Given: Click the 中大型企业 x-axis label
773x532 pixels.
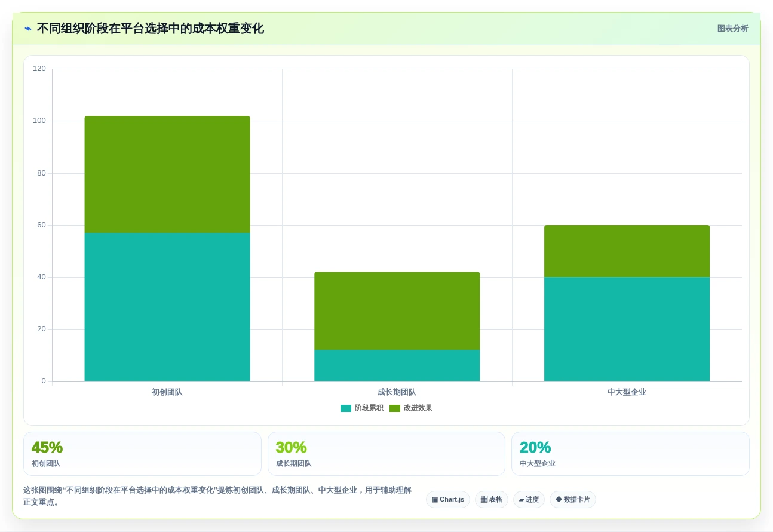Looking at the screenshot, I should (627, 392).
